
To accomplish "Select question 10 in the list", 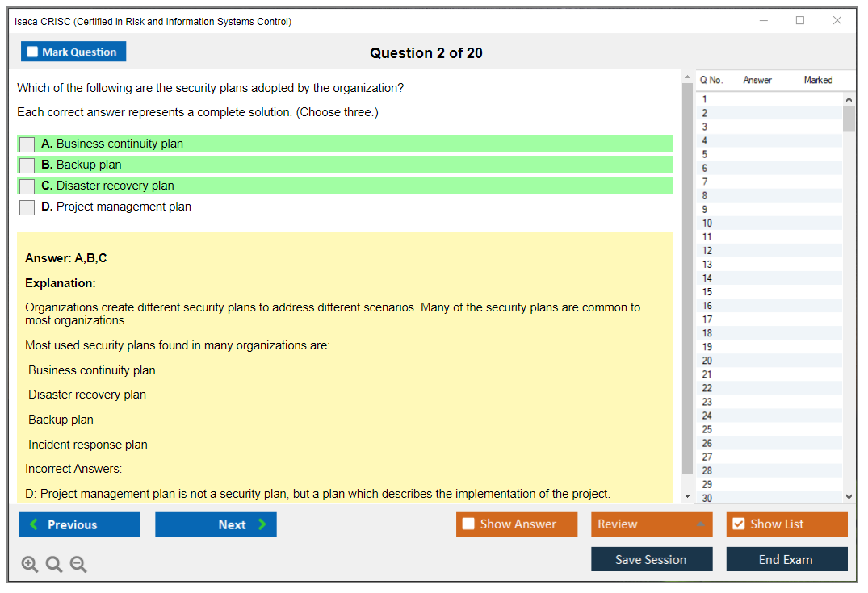I will (x=707, y=223).
